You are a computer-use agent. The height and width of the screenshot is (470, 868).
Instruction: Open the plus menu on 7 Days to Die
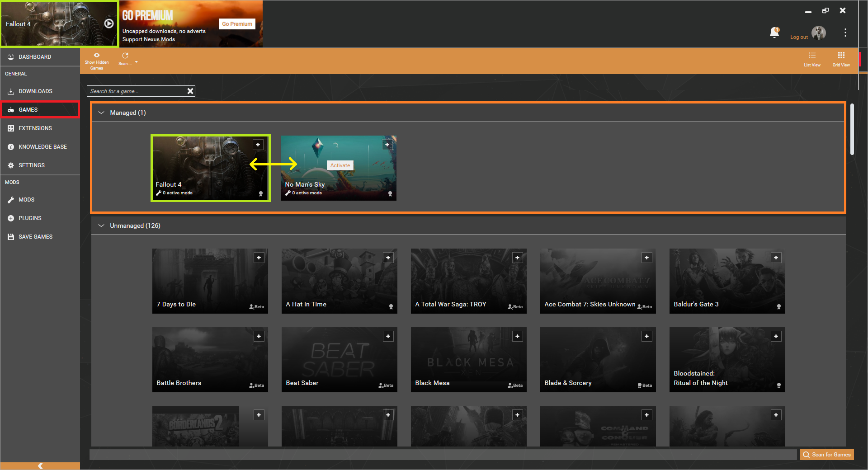[259, 258]
